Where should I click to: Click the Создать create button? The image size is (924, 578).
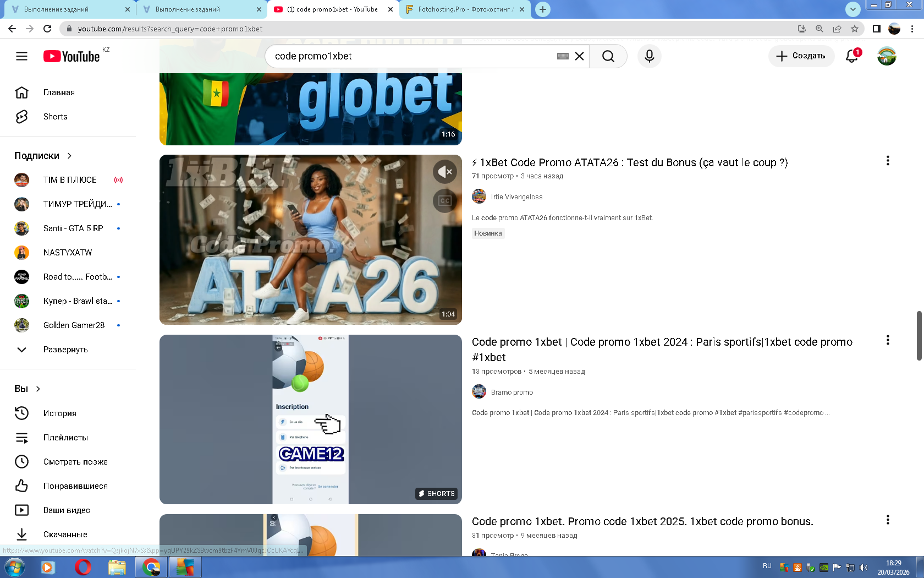pos(801,56)
